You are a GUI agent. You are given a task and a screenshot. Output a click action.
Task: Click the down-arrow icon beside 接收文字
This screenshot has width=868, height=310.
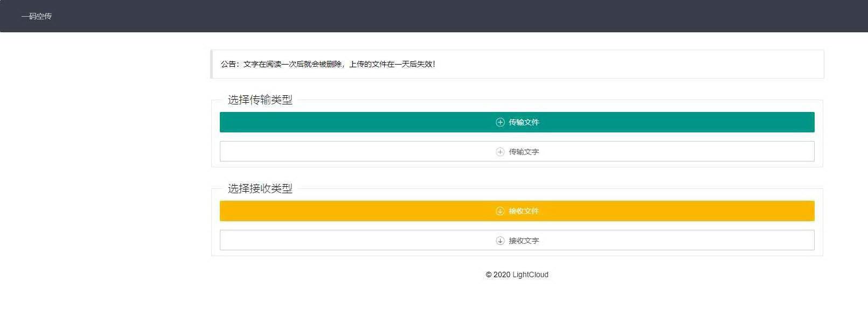click(x=500, y=241)
